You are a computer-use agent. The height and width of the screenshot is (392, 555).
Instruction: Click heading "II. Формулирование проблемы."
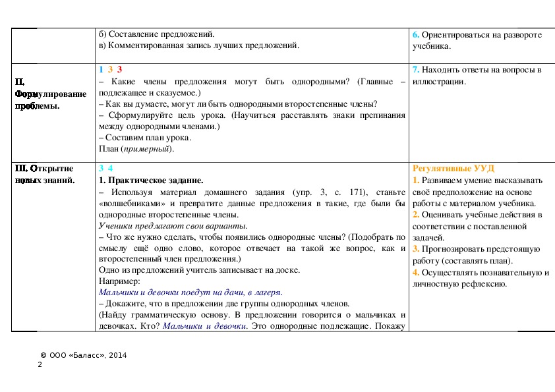[51, 94]
